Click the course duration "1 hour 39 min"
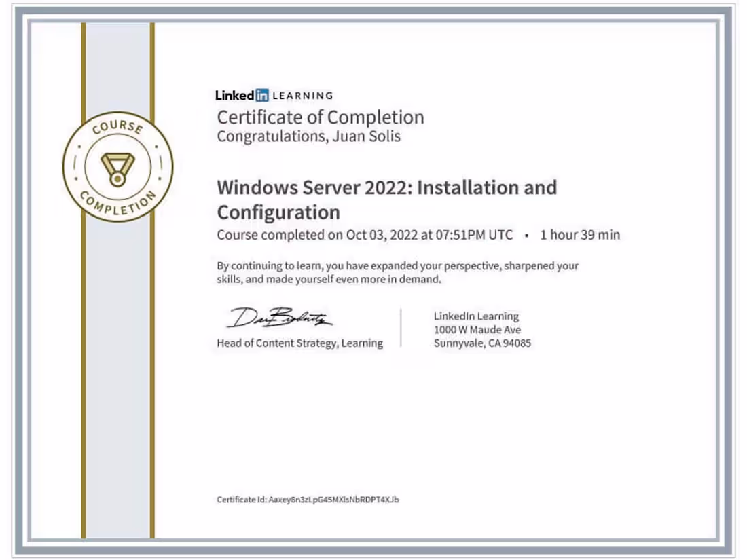Image resolution: width=747 pixels, height=560 pixels. point(580,235)
